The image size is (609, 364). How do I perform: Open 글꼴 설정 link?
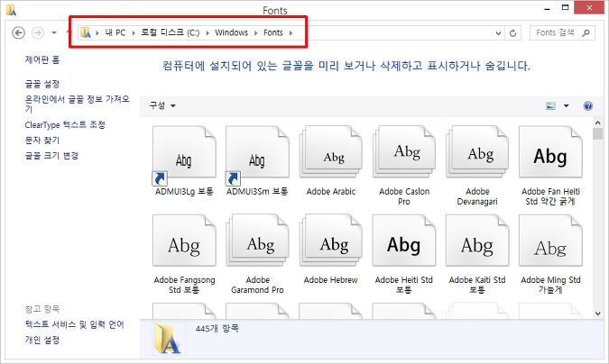[x=42, y=84]
